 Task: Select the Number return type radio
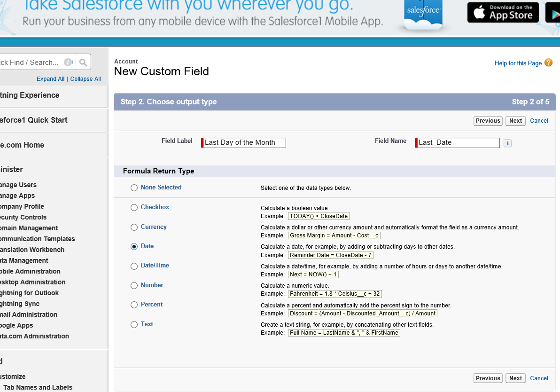pyautogui.click(x=134, y=285)
